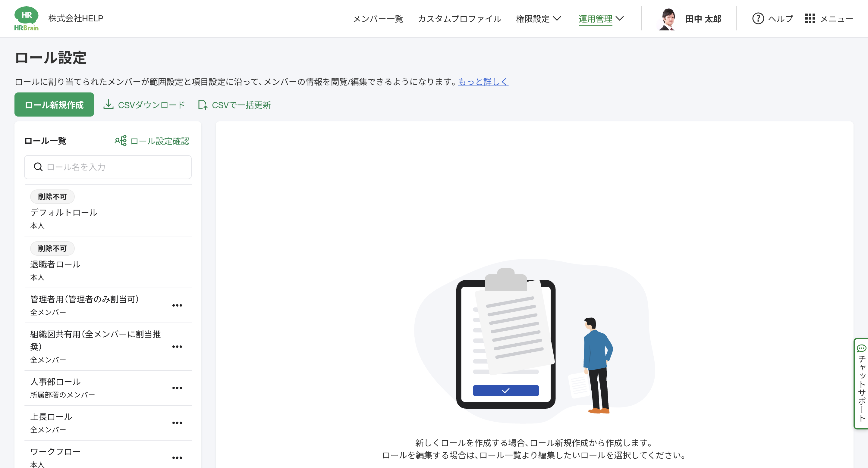Select デフォルトロール from role list
The height and width of the screenshot is (468, 868).
tap(64, 212)
